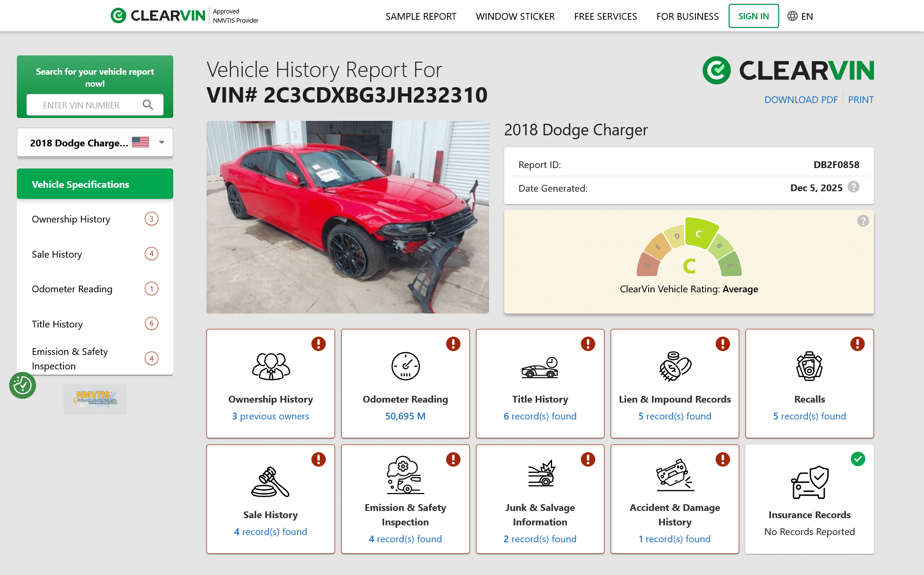This screenshot has width=924, height=575.
Task: Click the Download PDF link
Action: pos(800,100)
